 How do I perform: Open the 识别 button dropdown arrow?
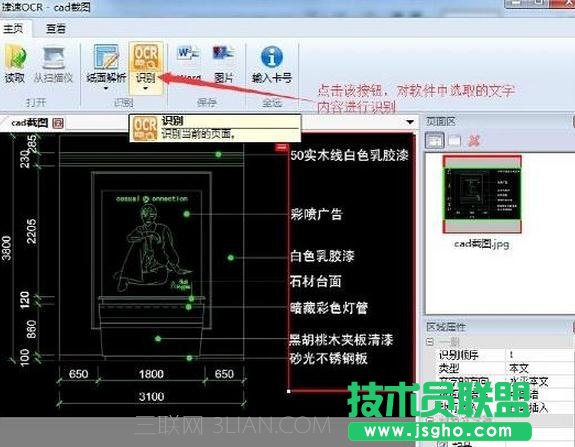point(146,88)
